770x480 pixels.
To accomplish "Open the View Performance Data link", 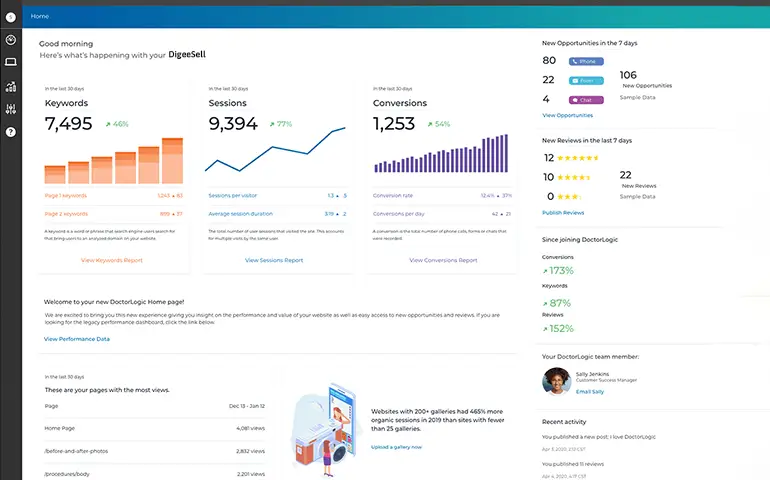I will pyautogui.click(x=77, y=339).
